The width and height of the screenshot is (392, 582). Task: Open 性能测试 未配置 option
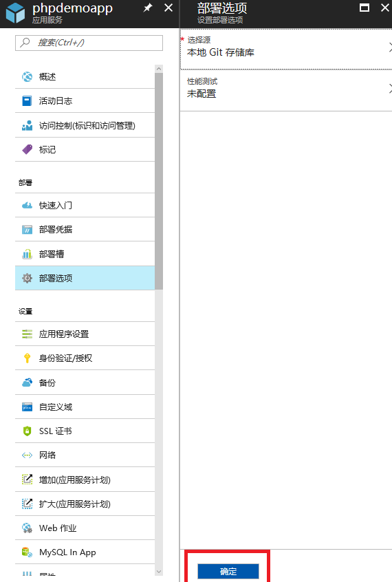286,90
